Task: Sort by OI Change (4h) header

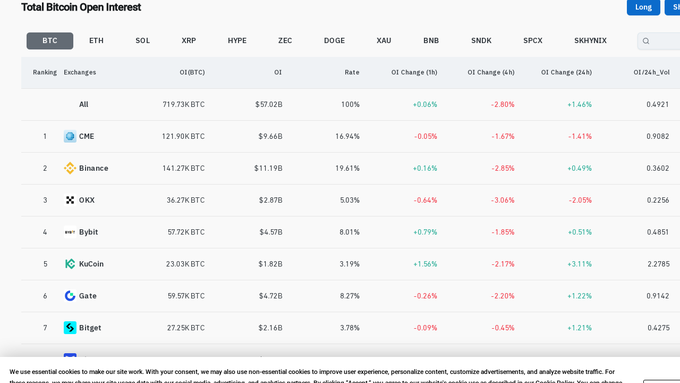Action: (491, 72)
